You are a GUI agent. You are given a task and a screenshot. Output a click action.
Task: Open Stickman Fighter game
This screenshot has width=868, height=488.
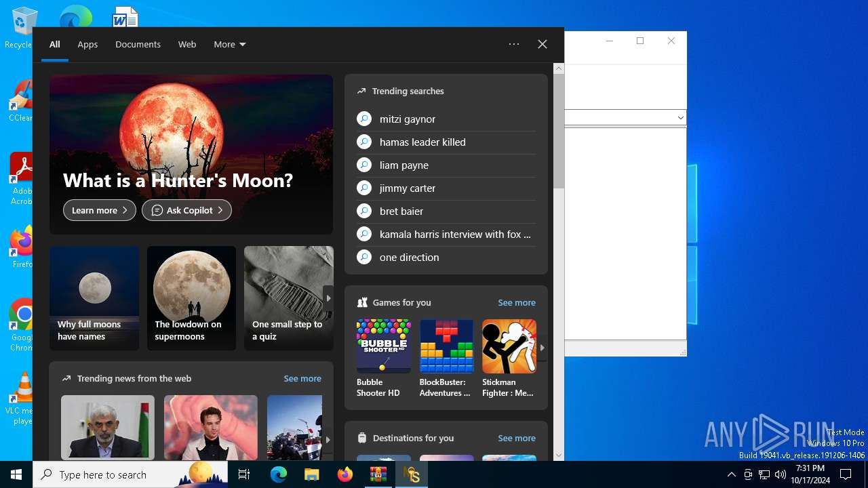click(x=509, y=359)
